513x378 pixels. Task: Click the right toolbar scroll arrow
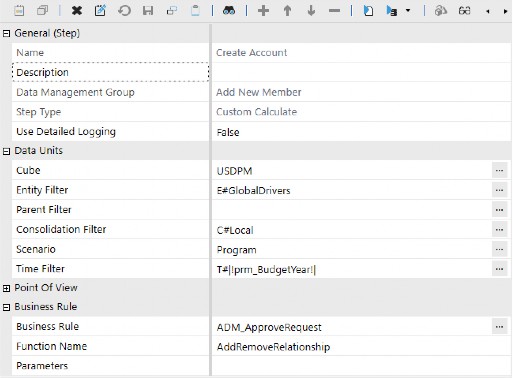[x=505, y=11]
